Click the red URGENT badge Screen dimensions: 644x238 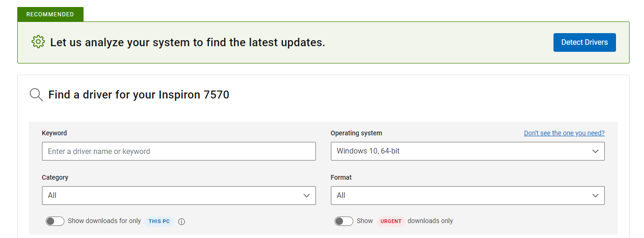391,221
